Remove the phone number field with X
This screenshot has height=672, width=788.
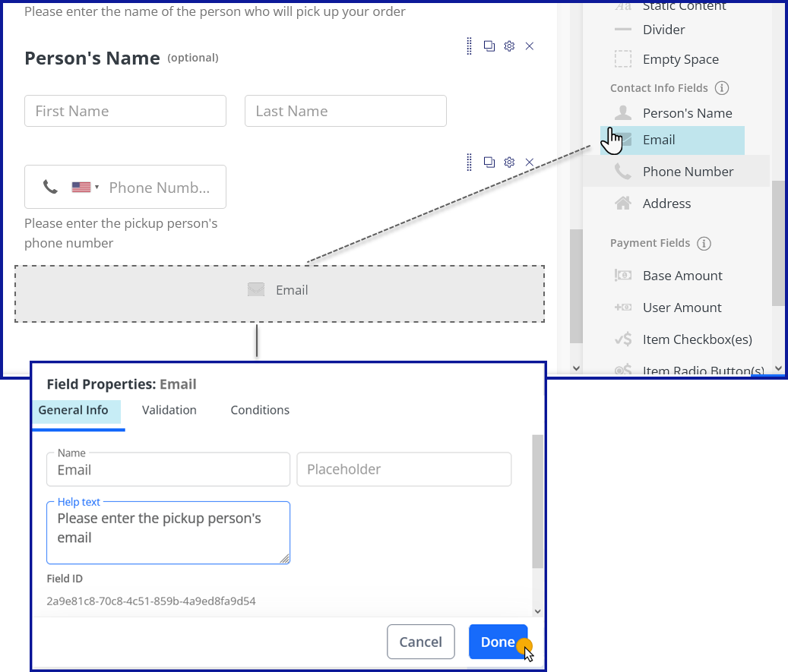[529, 162]
